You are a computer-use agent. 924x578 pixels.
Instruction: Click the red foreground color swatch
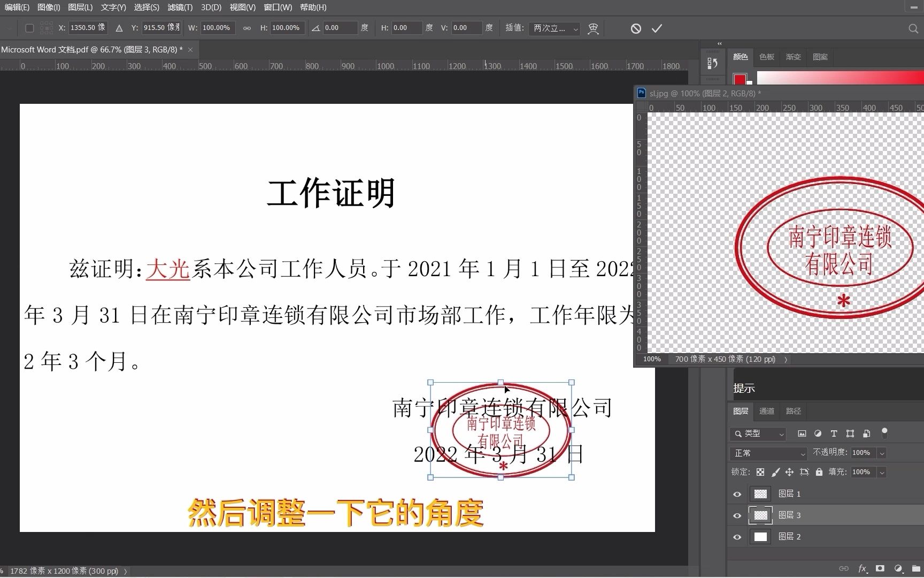point(740,80)
